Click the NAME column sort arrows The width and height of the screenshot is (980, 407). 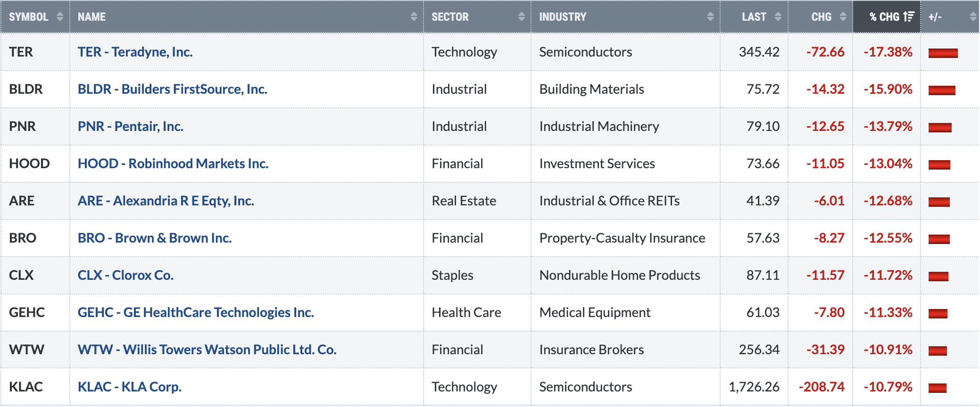tap(414, 17)
